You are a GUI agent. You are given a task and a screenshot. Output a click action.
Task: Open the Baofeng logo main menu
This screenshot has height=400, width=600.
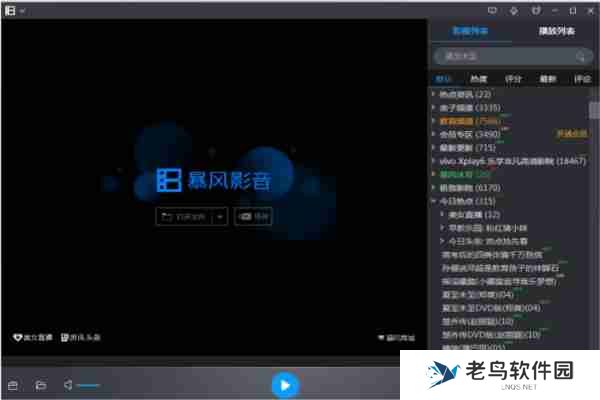[x=10, y=10]
